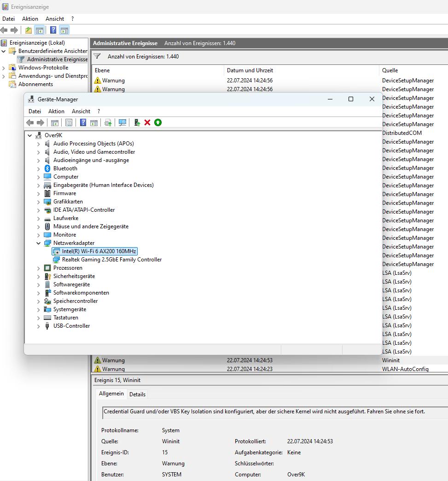Expand Anwendungs- und Dienstprotokolle node
448x481 pixels.
(x=4, y=76)
